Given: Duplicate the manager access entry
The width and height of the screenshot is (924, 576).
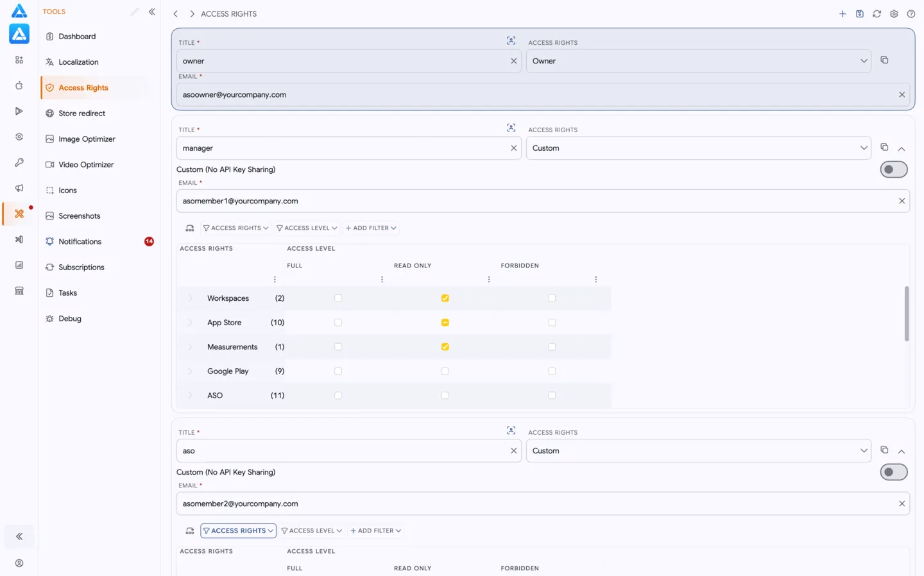Looking at the screenshot, I should [884, 147].
